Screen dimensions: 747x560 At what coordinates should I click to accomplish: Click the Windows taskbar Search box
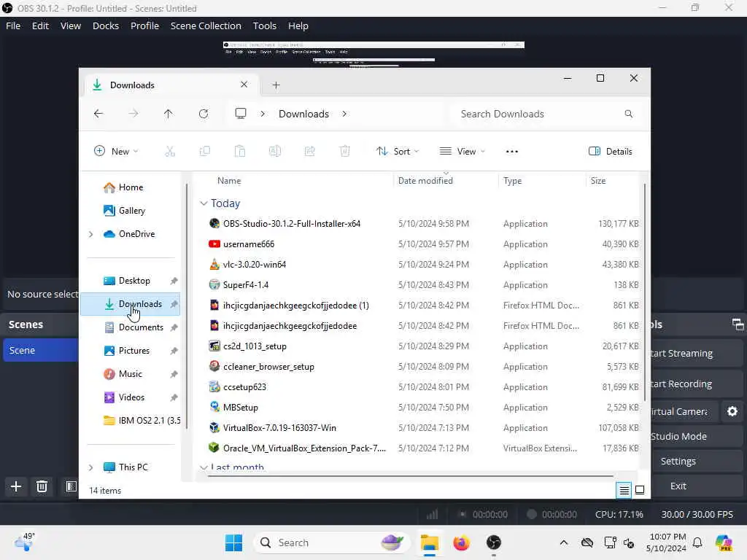pos(332,542)
